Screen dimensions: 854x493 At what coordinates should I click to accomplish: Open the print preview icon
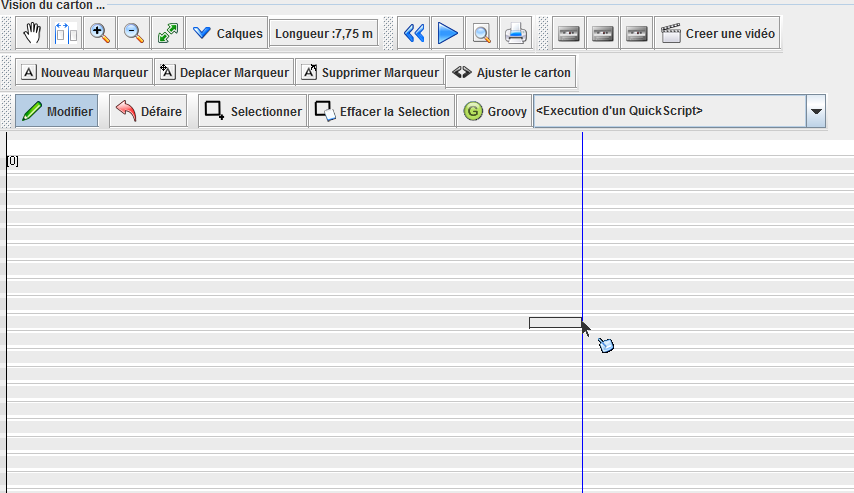482,33
